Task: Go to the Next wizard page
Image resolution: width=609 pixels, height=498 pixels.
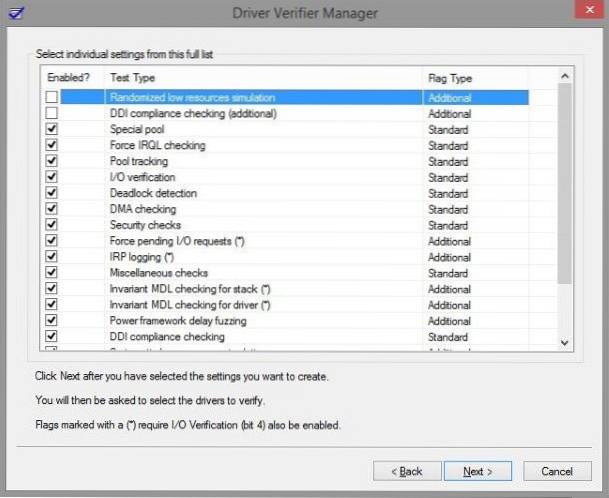Action: (x=478, y=470)
